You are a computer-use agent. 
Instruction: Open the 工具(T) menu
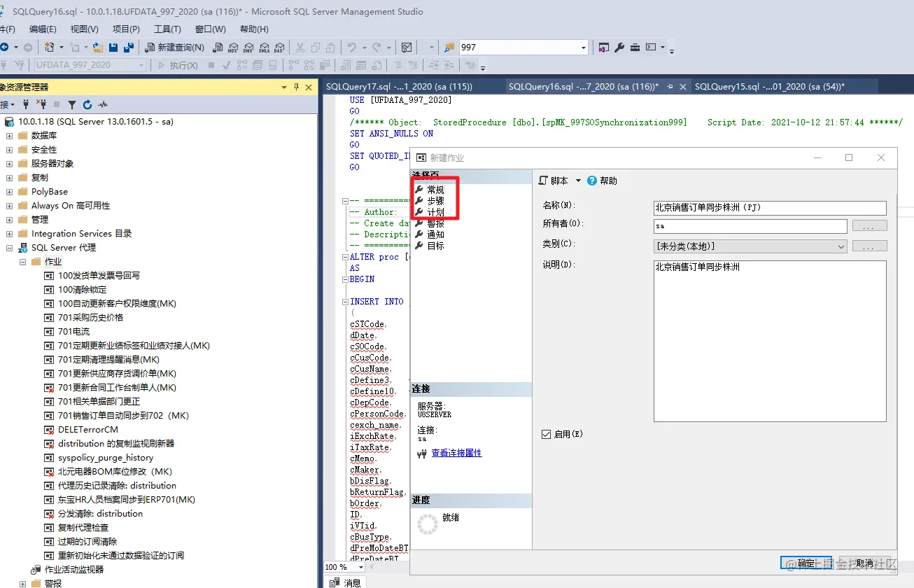click(x=167, y=29)
